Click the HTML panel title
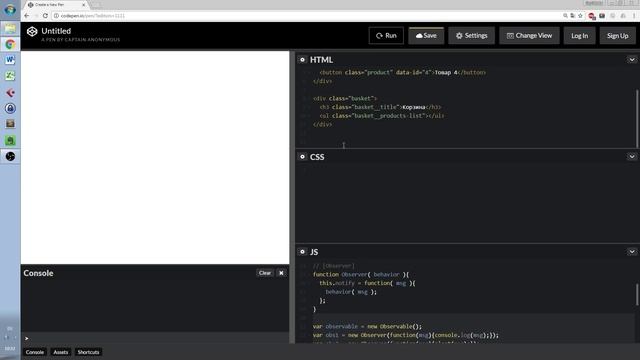This screenshot has width=640, height=360. click(321, 60)
